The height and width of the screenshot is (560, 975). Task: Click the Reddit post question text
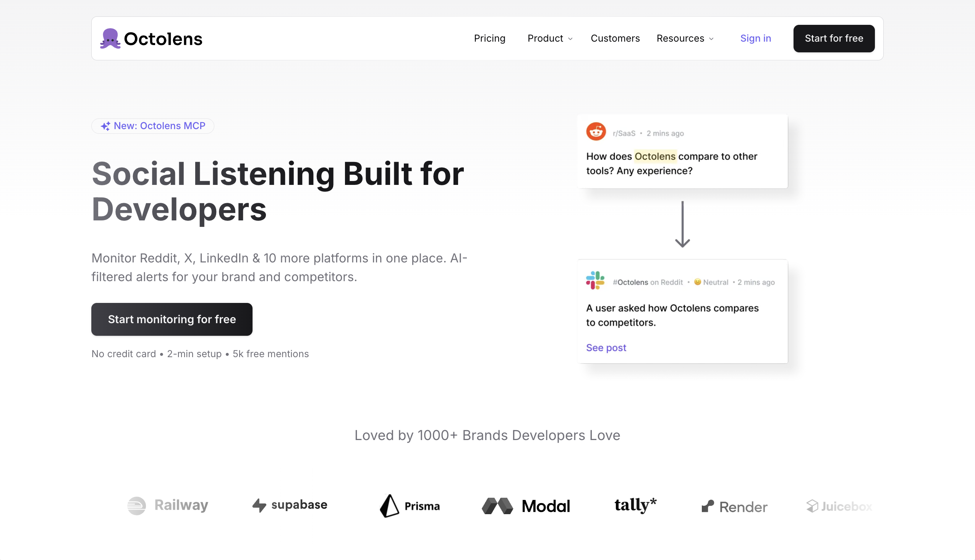(672, 163)
